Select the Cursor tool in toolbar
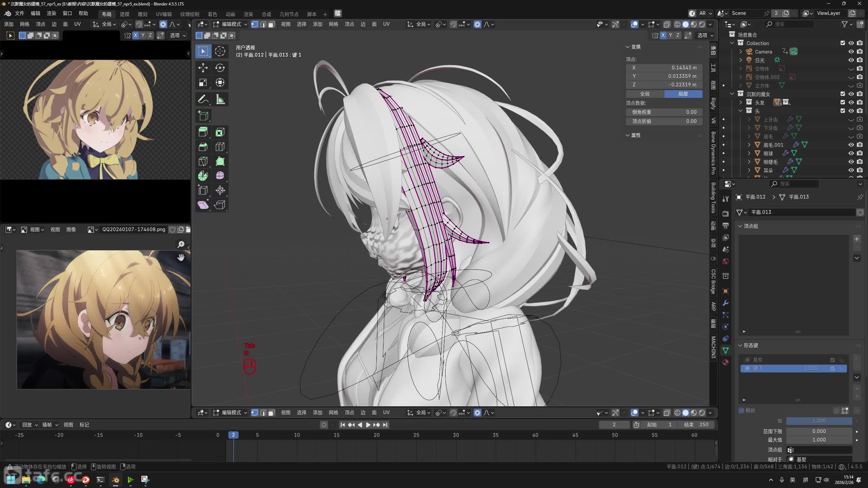The width and height of the screenshot is (868, 488). tap(220, 51)
